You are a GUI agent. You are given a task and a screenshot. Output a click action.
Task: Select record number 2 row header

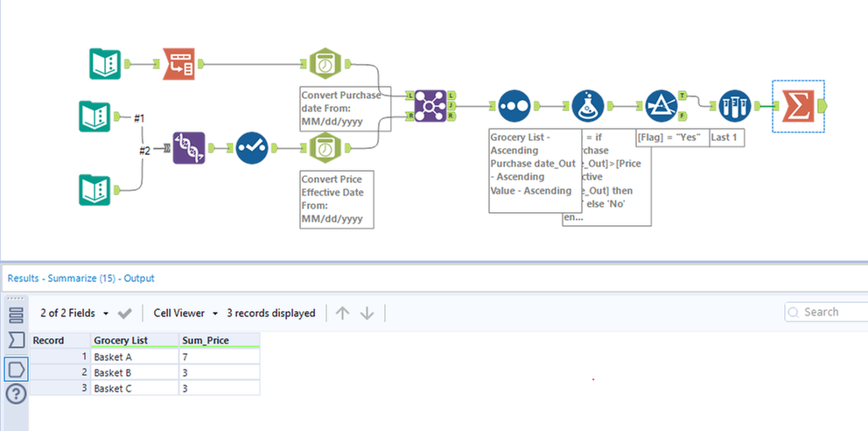click(59, 372)
